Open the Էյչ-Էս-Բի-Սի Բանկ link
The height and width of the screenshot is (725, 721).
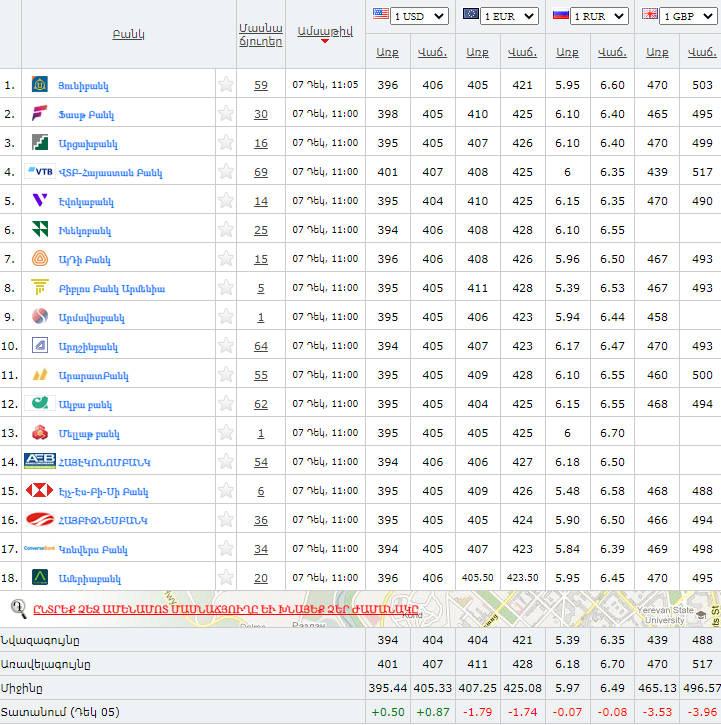click(104, 492)
